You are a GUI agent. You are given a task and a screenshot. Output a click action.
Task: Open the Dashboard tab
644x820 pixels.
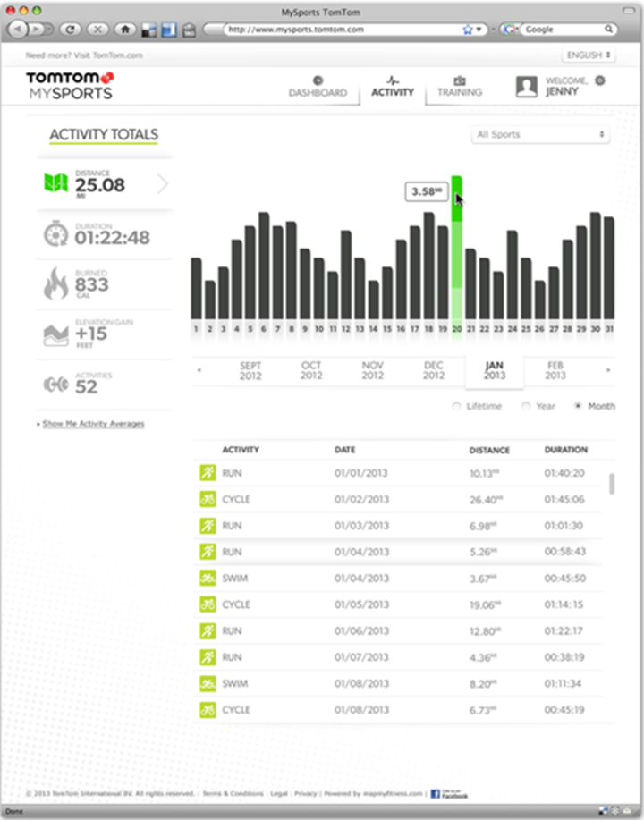coord(318,88)
